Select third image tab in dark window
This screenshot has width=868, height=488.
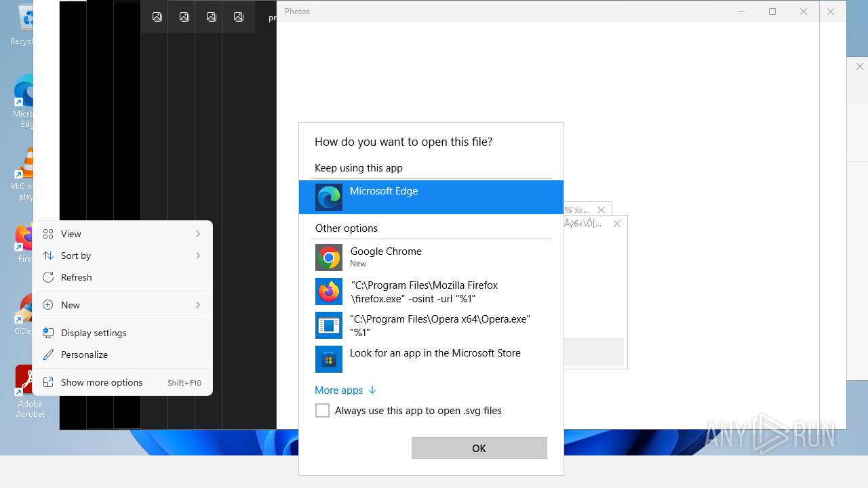coord(212,17)
